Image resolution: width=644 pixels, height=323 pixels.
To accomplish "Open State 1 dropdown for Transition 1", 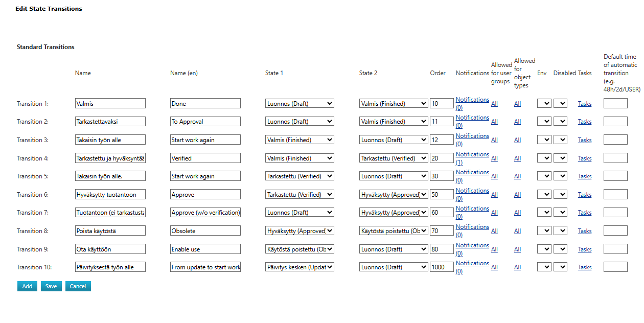I will (x=300, y=103).
